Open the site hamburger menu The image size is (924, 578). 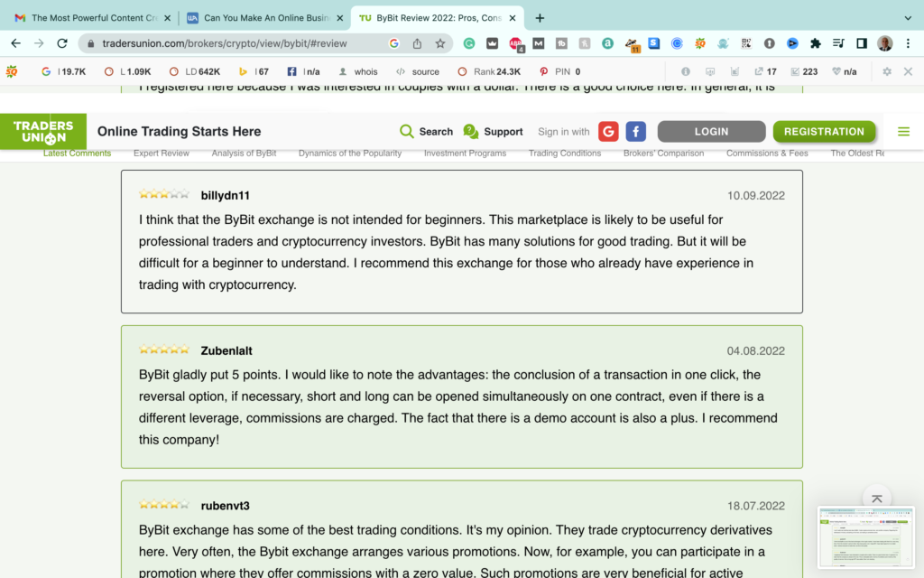pos(903,132)
